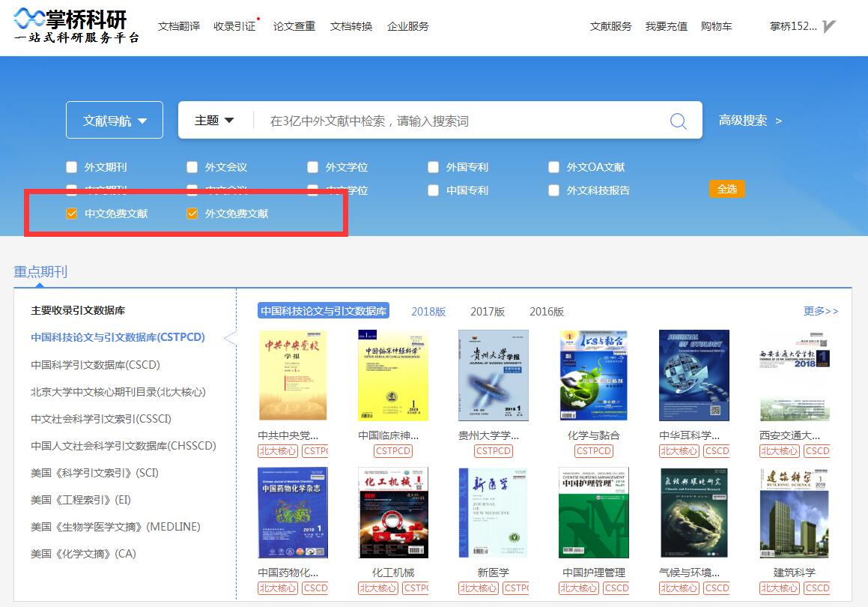Select 美国《生物学医学文摘》(MEDLINE)
Viewport: 868px width, 607px height.
(x=115, y=527)
